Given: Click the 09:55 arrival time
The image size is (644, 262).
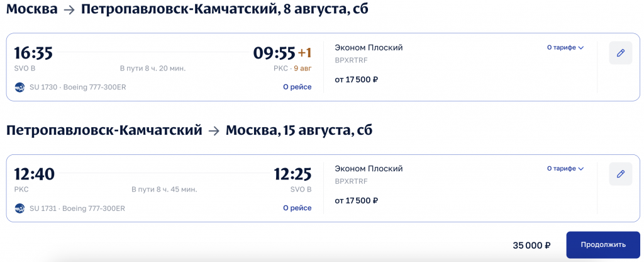Looking at the screenshot, I should tap(274, 53).
